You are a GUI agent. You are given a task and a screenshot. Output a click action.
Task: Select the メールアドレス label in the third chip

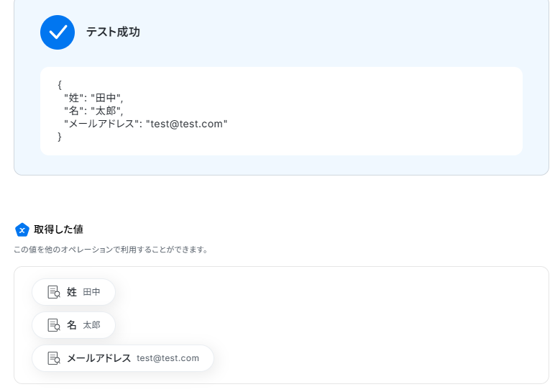tap(98, 358)
